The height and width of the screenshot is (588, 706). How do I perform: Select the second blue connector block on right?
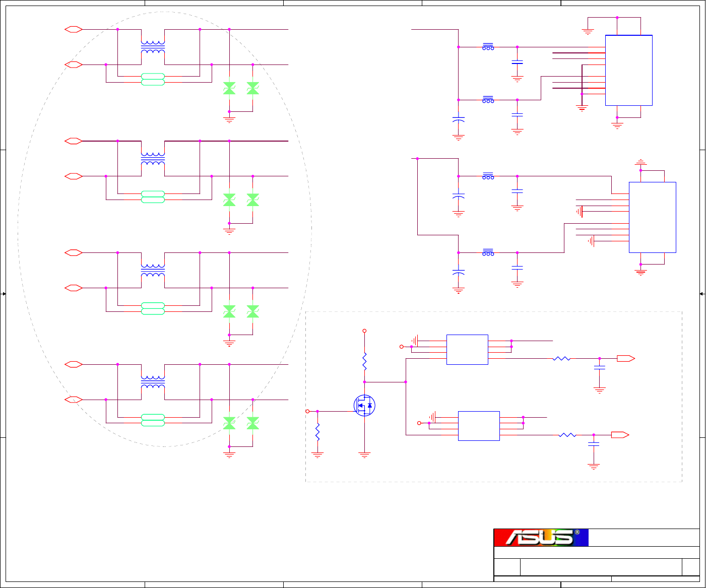click(x=653, y=217)
